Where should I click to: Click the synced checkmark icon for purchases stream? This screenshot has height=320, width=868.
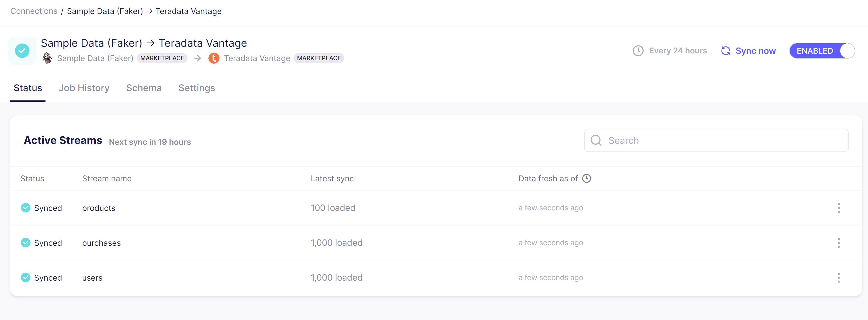[x=25, y=242]
